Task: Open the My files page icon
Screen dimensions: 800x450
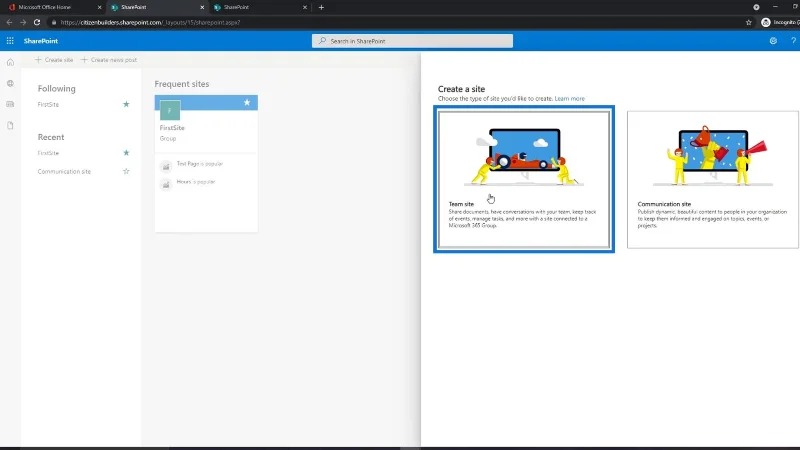Action: [10, 126]
